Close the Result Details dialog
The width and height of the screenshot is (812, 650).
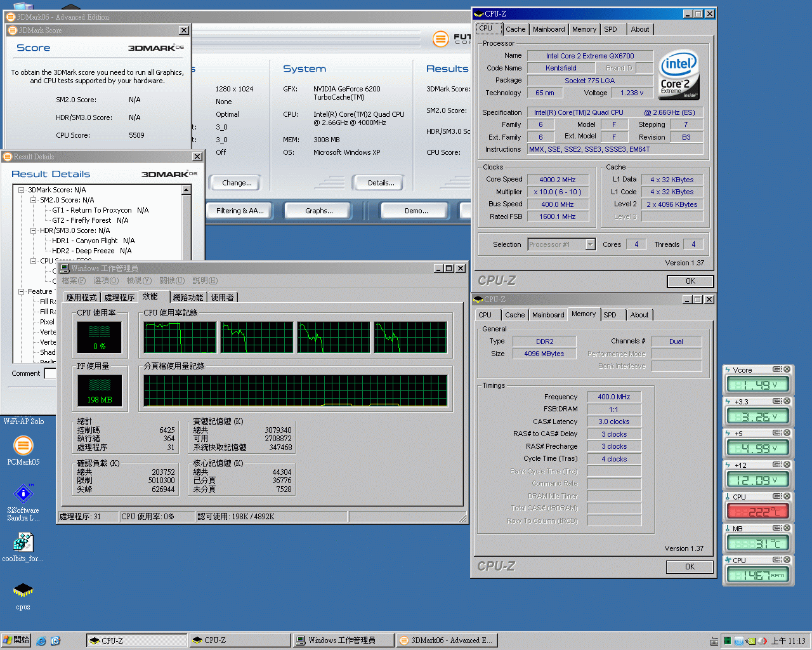pyautogui.click(x=197, y=157)
